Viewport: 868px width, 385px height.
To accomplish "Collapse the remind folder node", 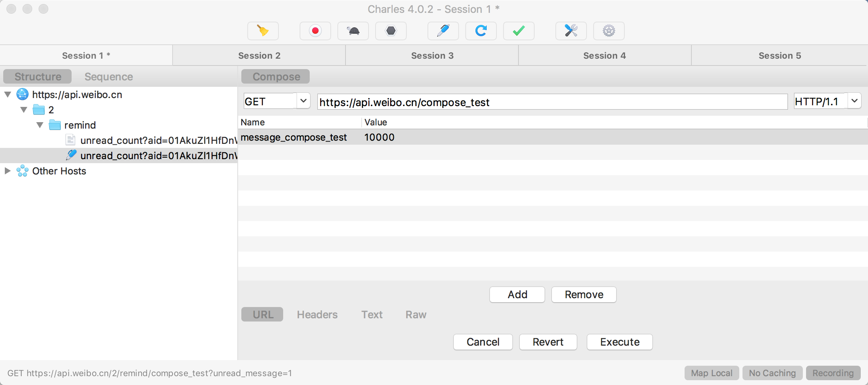I will (x=40, y=125).
